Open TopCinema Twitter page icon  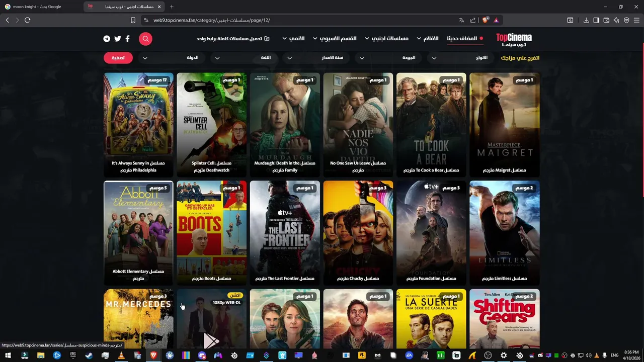118,39
